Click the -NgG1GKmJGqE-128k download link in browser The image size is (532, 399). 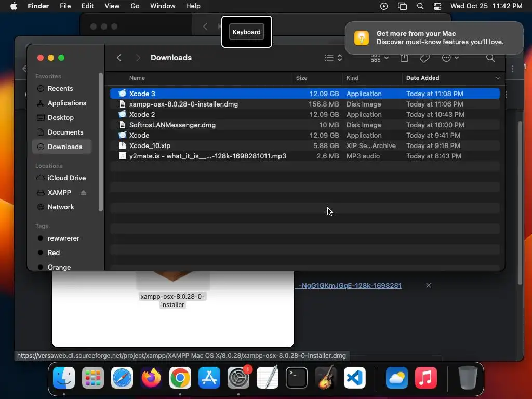tap(350, 286)
